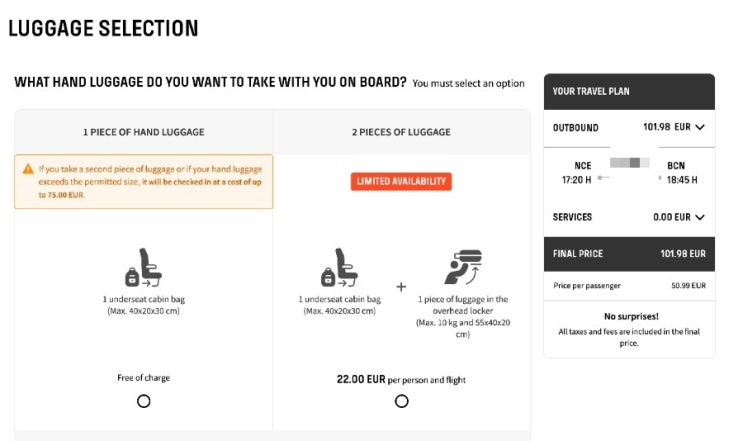The image size is (743, 441).
Task: Click the plus sign between luggage icons
Action: click(401, 286)
